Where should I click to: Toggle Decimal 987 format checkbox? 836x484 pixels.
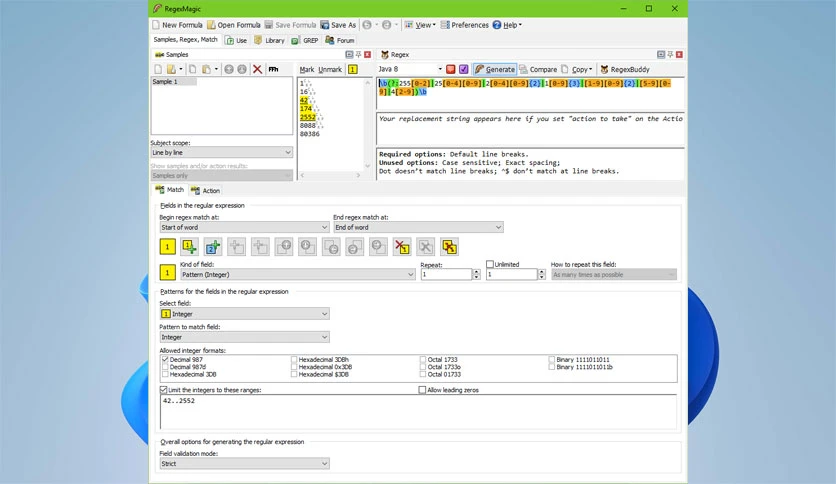165,360
